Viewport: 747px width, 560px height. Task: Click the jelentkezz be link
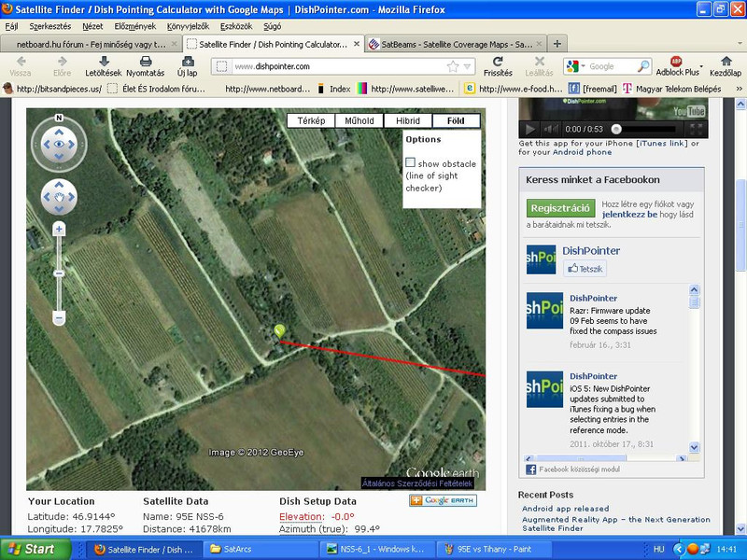[629, 215]
